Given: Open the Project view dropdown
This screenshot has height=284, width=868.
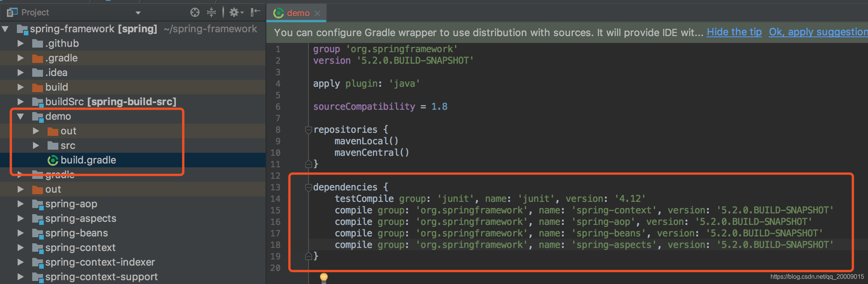Looking at the screenshot, I should pyautogui.click(x=138, y=13).
